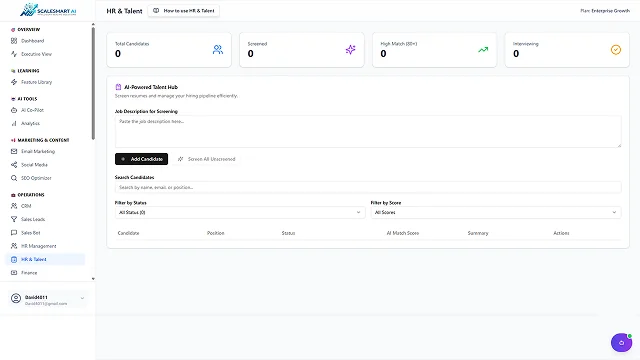Open the Finance icon in sidebar
This screenshot has height=360, width=640.
tap(14, 273)
